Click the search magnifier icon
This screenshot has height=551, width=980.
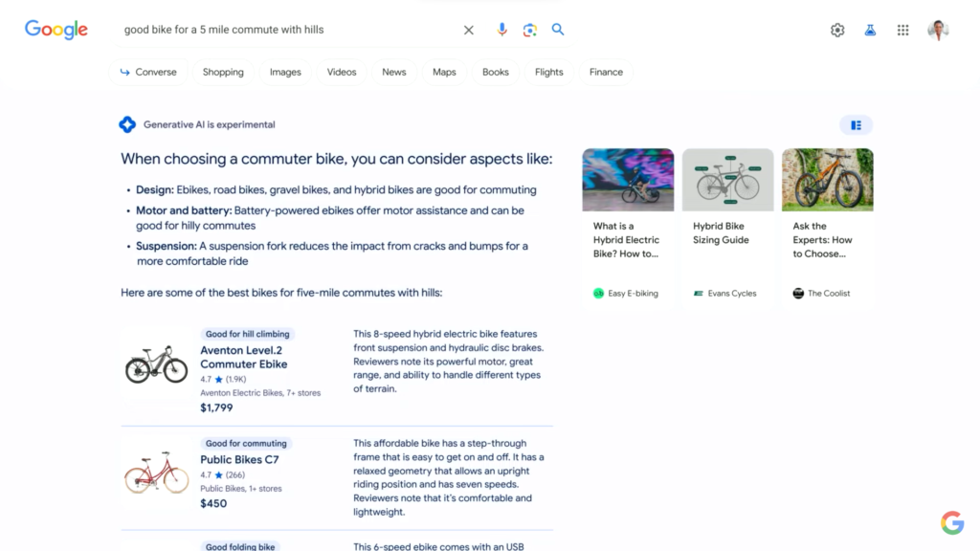pos(558,30)
